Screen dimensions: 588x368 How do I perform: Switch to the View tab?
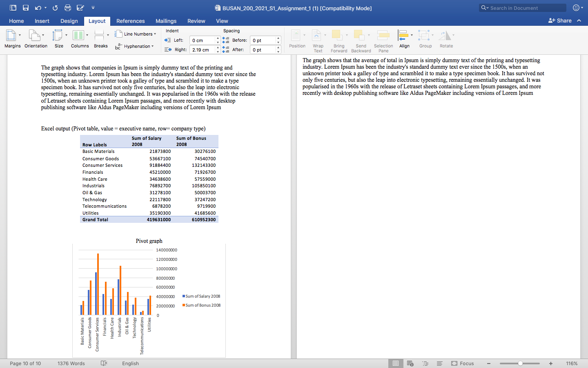(x=222, y=21)
